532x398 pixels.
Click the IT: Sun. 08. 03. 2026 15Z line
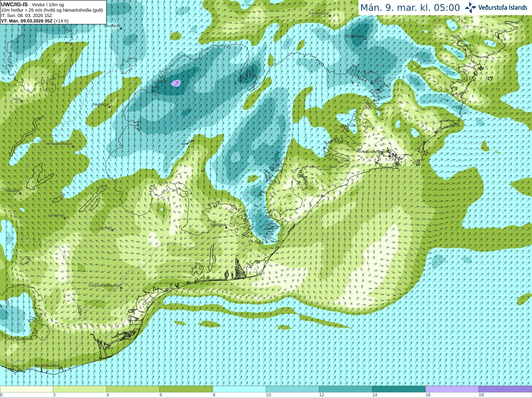point(26,15)
